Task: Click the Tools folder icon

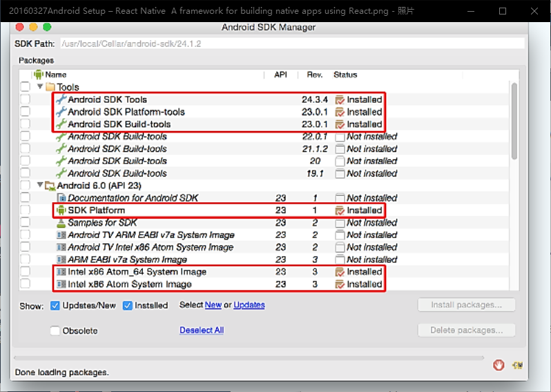Action: click(x=50, y=87)
